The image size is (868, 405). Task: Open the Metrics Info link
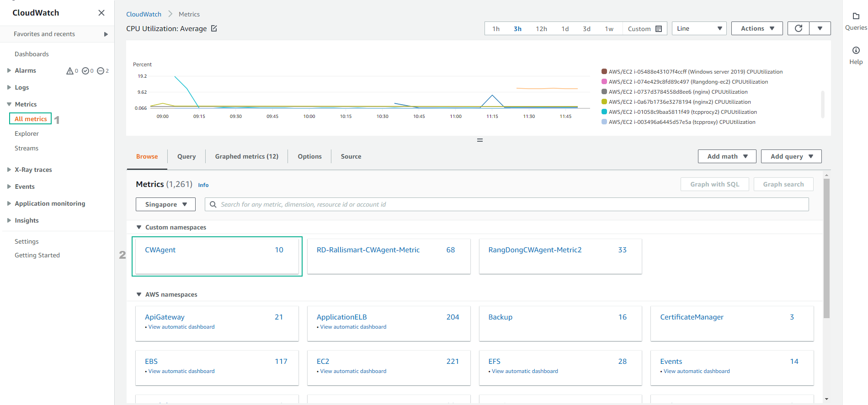(x=203, y=185)
